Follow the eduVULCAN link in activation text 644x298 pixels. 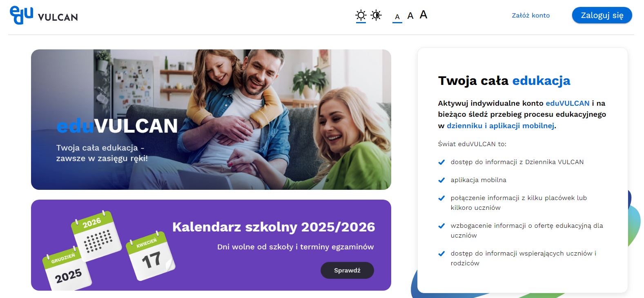coord(567,103)
